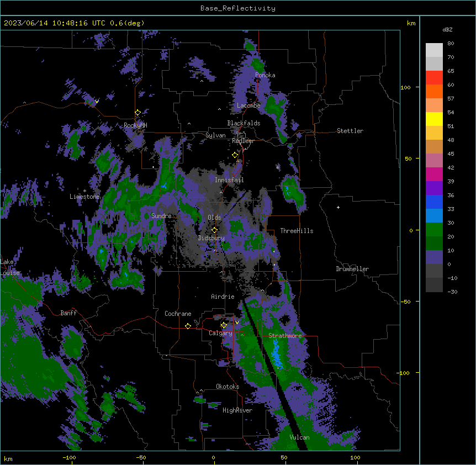This screenshot has height=465, width=476.
Task: Click the Vulcan label
Action: pyautogui.click(x=300, y=437)
